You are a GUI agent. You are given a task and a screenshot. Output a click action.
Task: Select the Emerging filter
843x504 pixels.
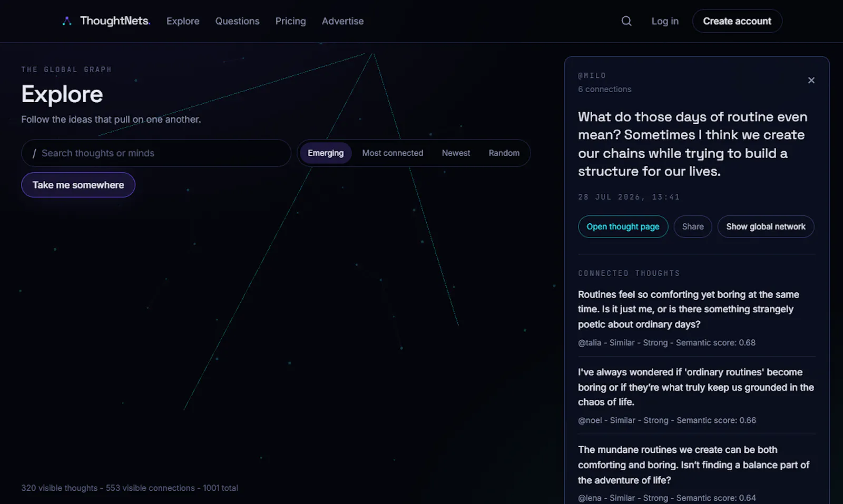326,153
